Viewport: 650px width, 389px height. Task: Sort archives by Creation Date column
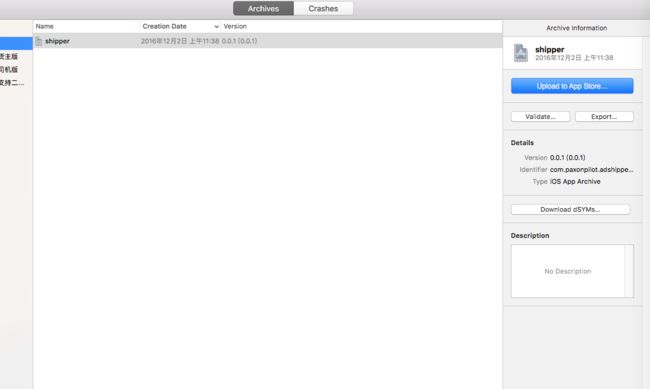coord(164,26)
